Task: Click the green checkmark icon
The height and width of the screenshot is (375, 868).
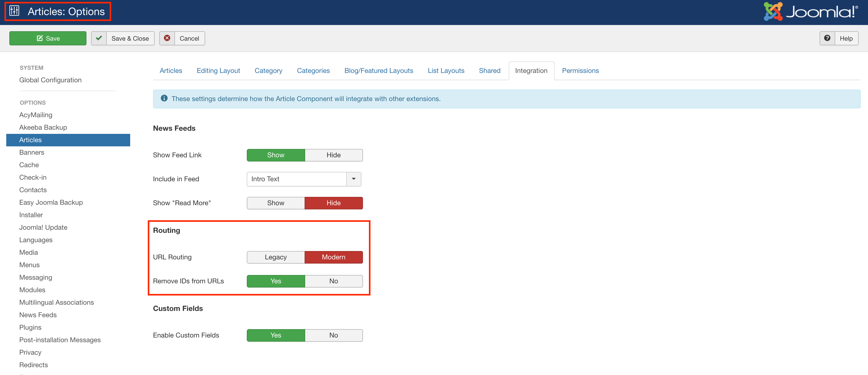Action: [99, 38]
